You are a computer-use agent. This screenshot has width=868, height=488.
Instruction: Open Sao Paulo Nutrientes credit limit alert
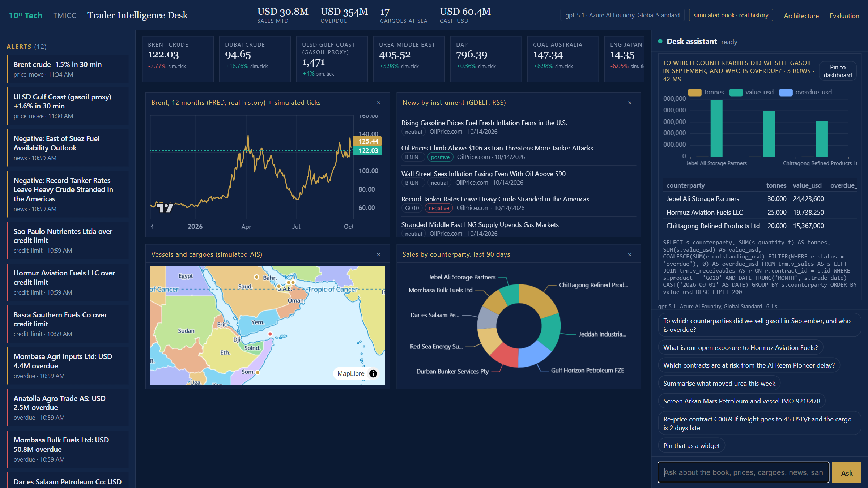(67, 241)
